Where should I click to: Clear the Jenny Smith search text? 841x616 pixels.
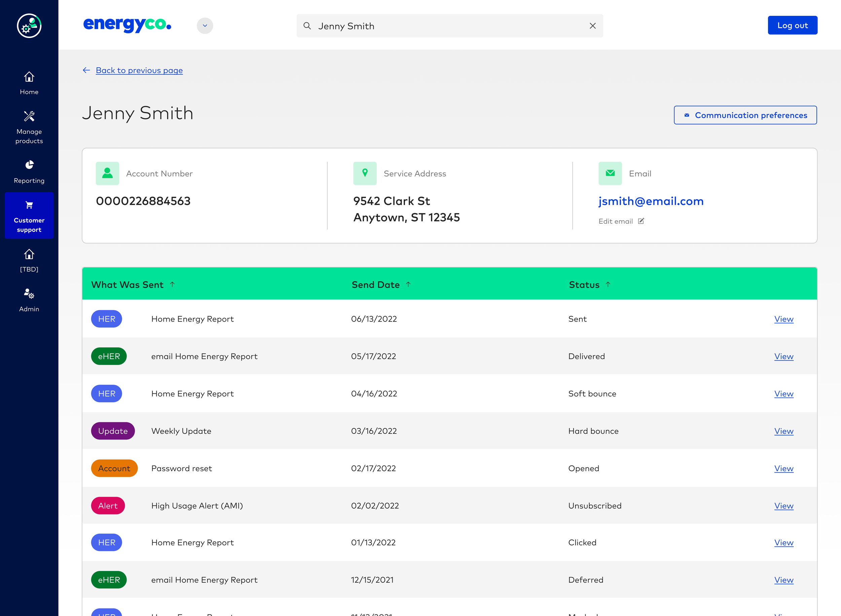click(x=593, y=26)
